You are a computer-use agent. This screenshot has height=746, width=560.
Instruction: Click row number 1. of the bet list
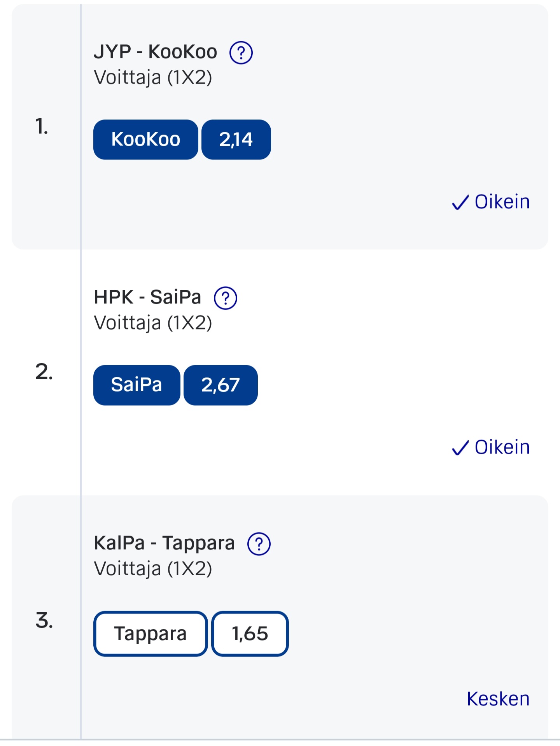[x=42, y=127]
